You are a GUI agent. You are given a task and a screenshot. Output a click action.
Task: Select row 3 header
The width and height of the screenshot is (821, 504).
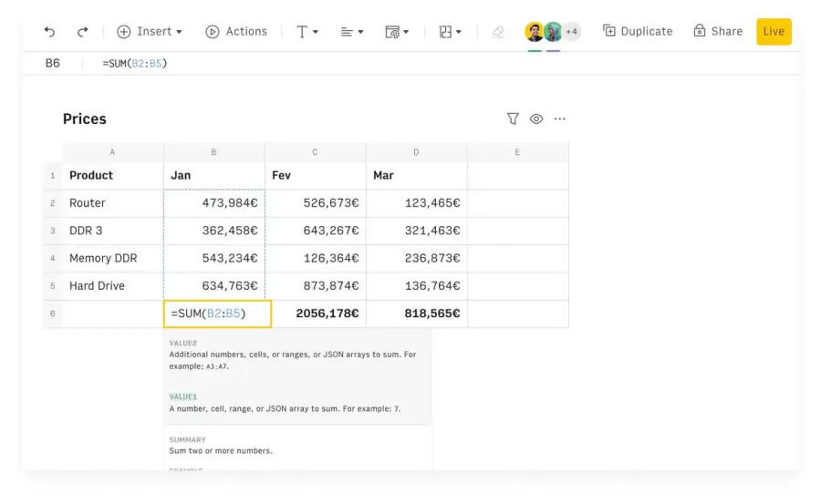click(x=52, y=231)
